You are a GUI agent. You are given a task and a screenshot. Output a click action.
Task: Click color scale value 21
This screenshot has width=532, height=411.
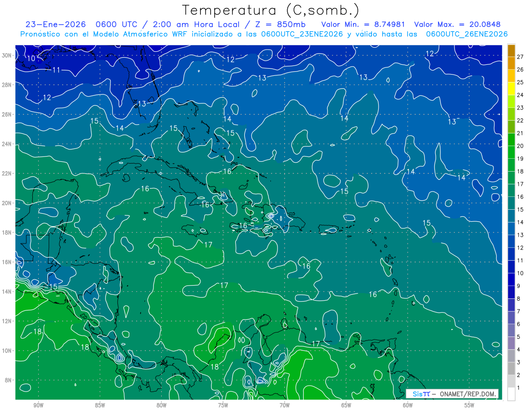click(x=520, y=133)
